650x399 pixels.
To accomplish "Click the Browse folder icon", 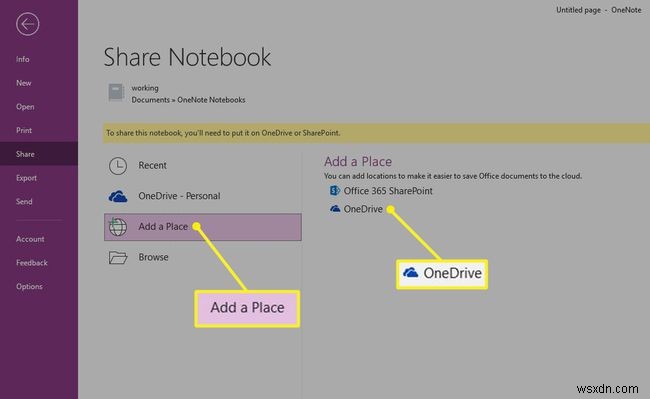I will point(118,257).
